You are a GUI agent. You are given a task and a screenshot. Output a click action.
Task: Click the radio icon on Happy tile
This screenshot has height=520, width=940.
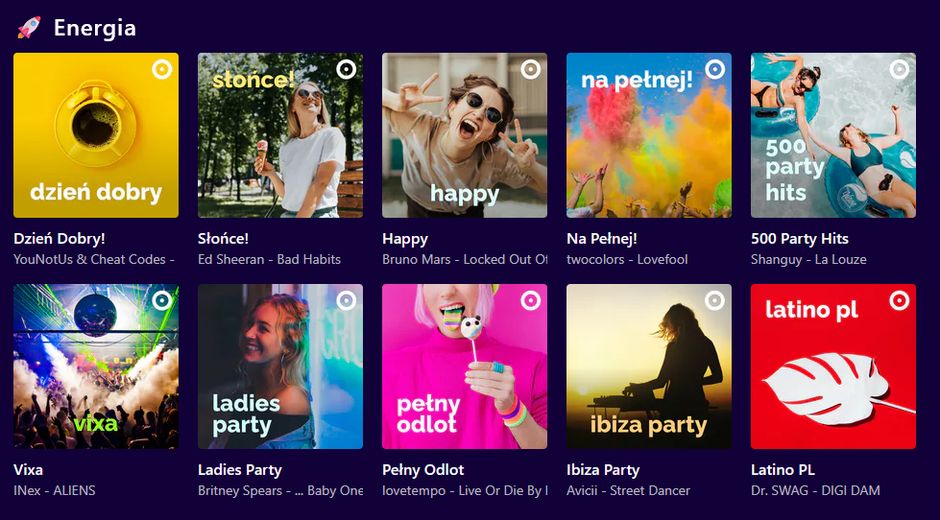click(530, 69)
